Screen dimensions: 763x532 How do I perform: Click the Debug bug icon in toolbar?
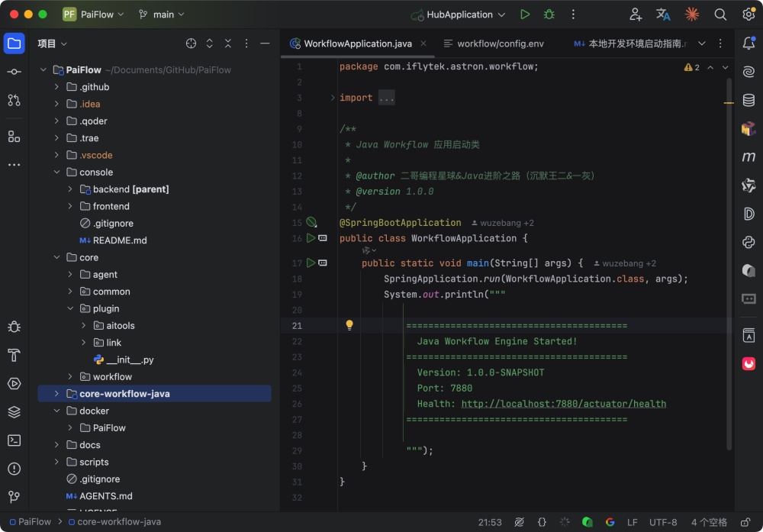[x=549, y=15]
